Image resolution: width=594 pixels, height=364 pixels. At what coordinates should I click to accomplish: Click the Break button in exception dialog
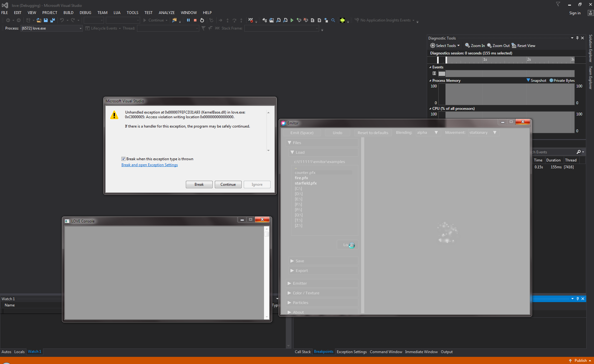[199, 184]
